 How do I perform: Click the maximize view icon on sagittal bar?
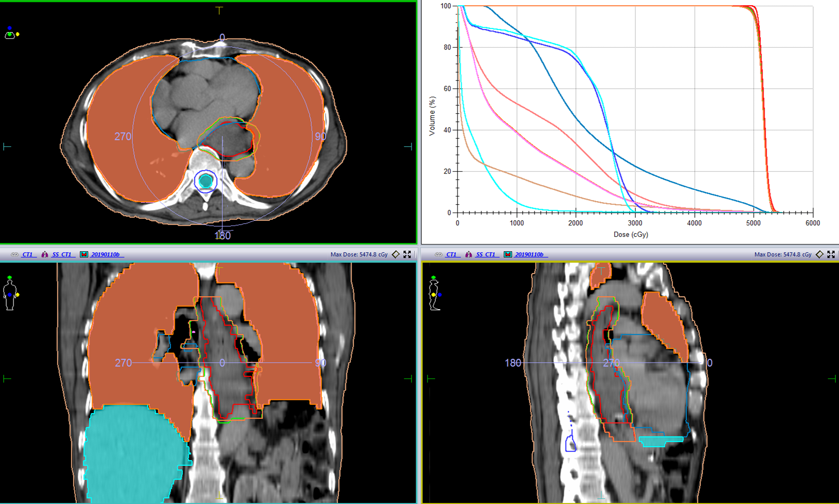click(831, 254)
